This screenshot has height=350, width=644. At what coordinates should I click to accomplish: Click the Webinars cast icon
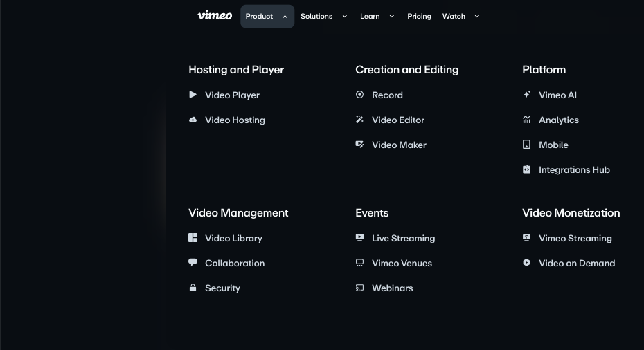pos(359,288)
